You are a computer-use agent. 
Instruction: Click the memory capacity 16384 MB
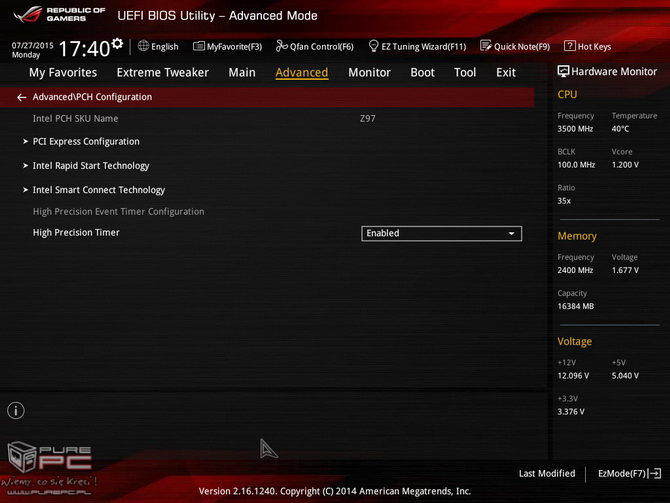[x=576, y=306]
